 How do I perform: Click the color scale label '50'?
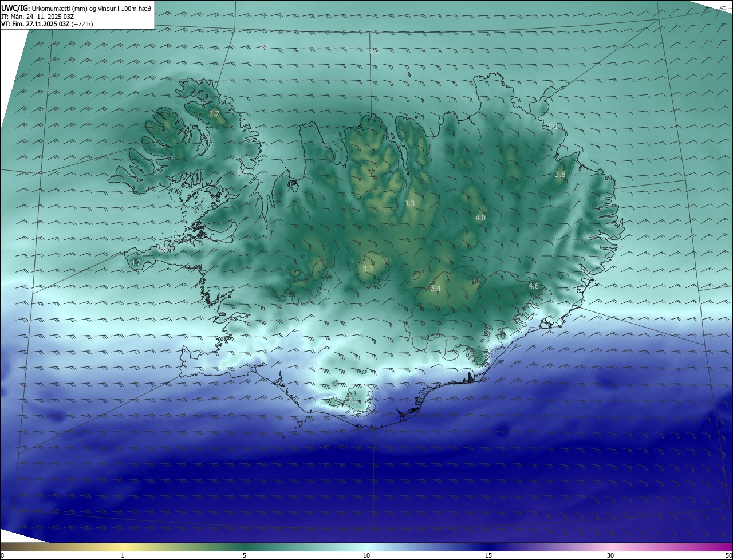click(728, 555)
